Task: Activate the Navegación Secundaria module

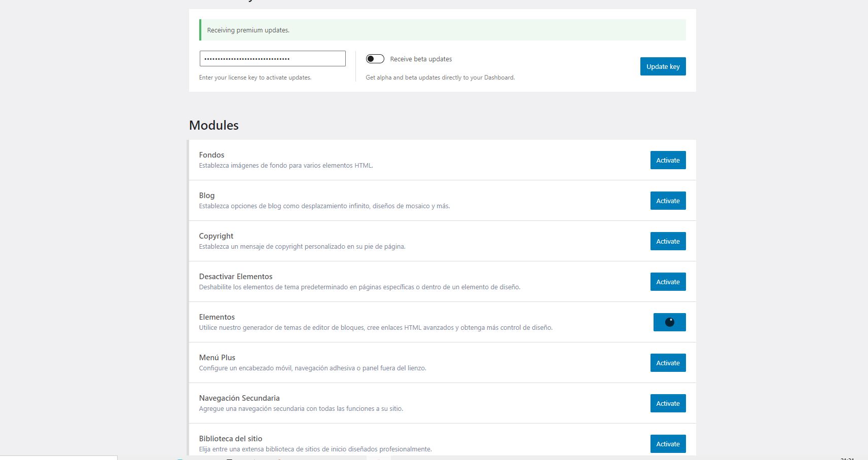Action: (x=668, y=403)
